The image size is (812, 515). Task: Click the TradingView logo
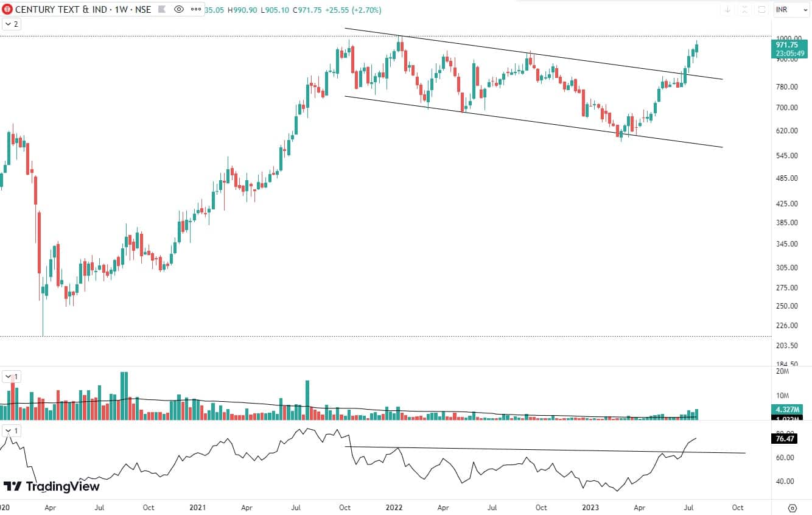[51, 486]
